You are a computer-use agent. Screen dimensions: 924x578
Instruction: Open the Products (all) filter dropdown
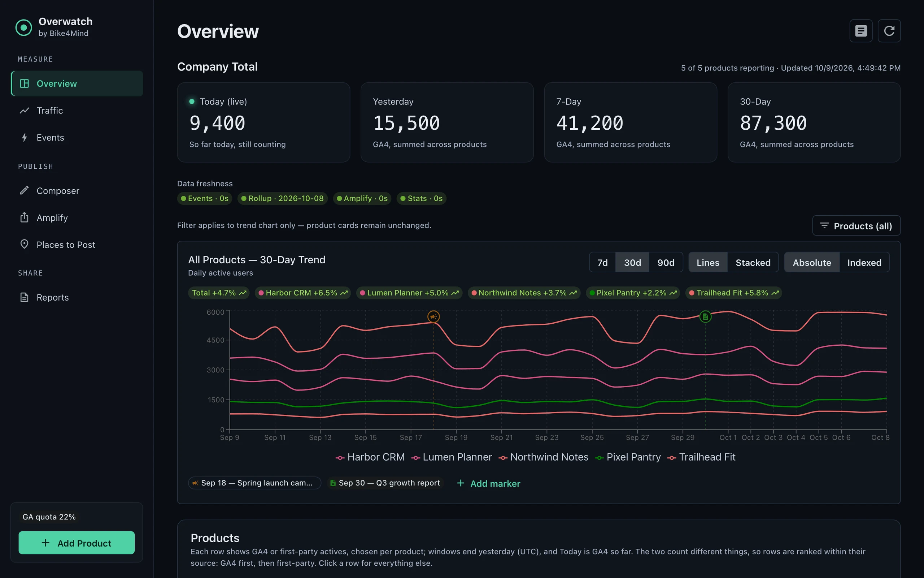[857, 225]
